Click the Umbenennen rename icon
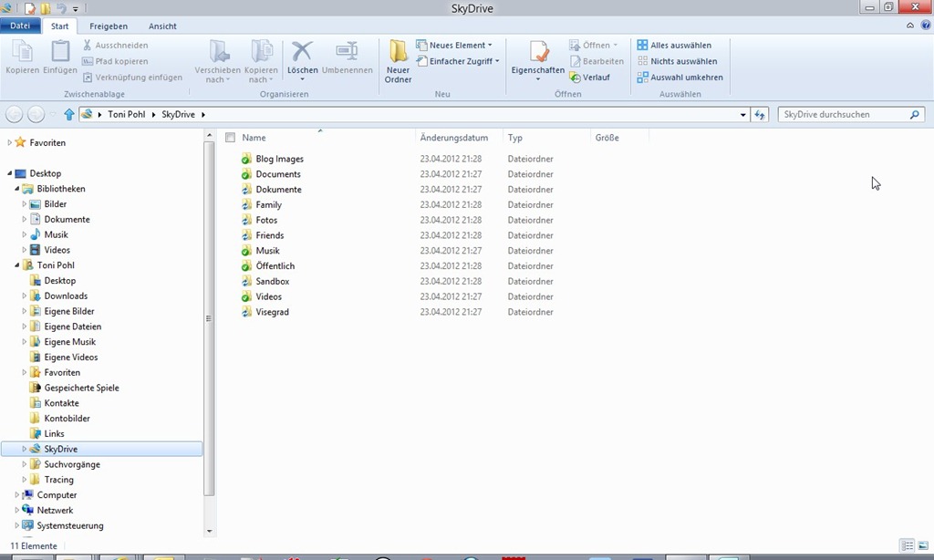The height and width of the screenshot is (560, 934). (x=347, y=53)
